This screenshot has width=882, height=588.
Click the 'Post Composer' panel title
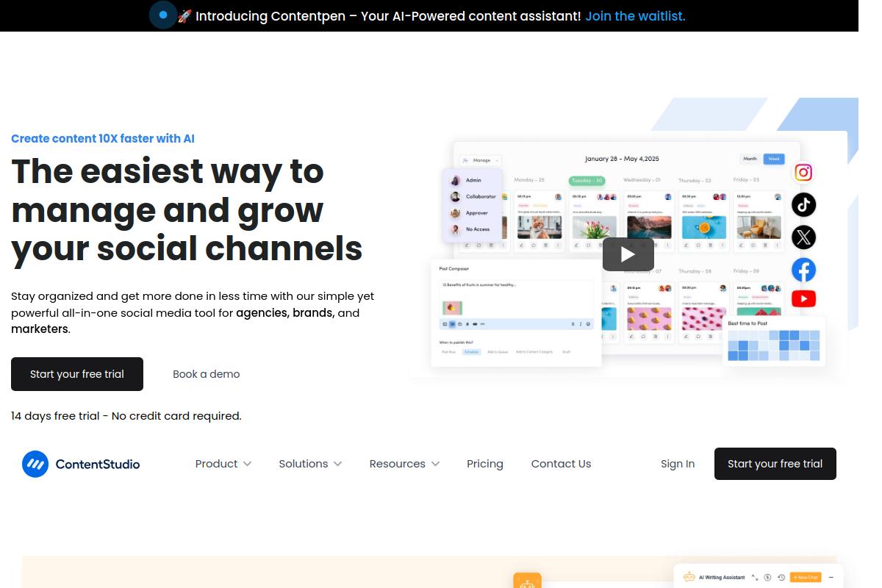point(454,269)
